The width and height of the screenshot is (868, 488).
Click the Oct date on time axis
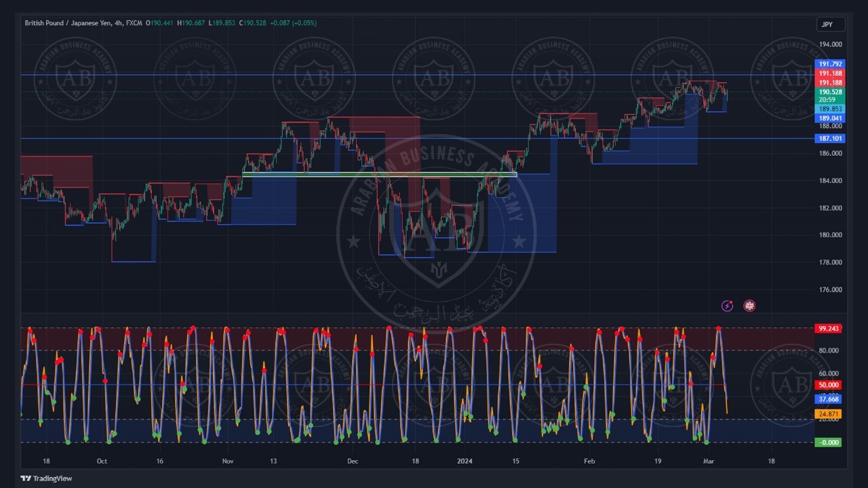pyautogui.click(x=101, y=461)
